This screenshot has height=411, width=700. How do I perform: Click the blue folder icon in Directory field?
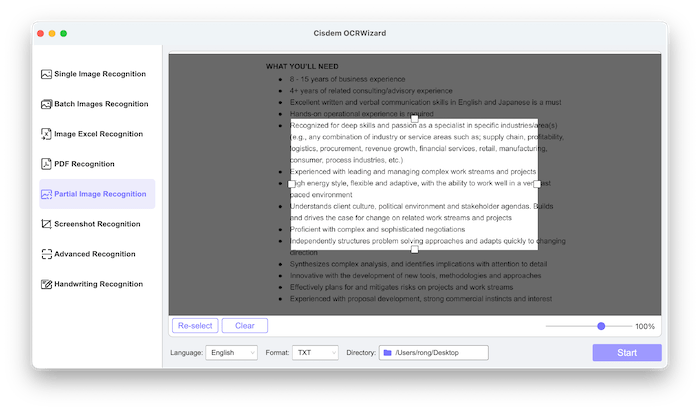(x=387, y=353)
